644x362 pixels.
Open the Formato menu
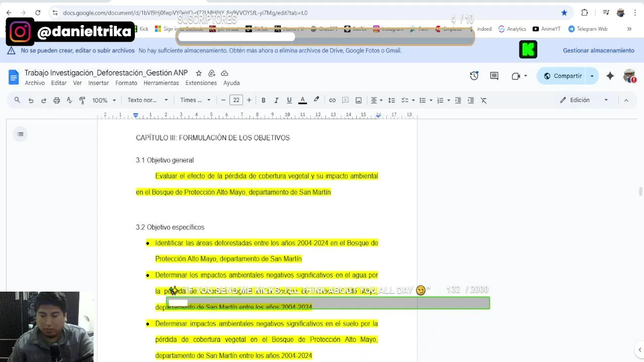click(x=126, y=83)
